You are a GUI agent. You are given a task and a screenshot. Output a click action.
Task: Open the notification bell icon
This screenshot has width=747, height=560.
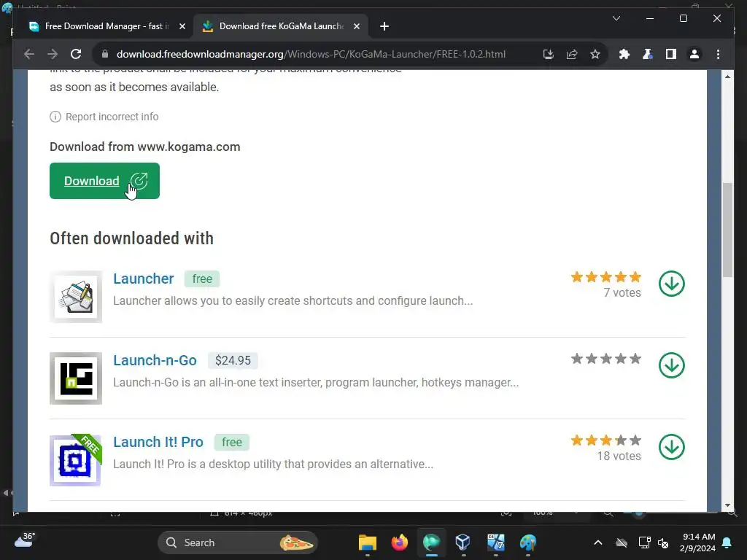click(x=727, y=542)
